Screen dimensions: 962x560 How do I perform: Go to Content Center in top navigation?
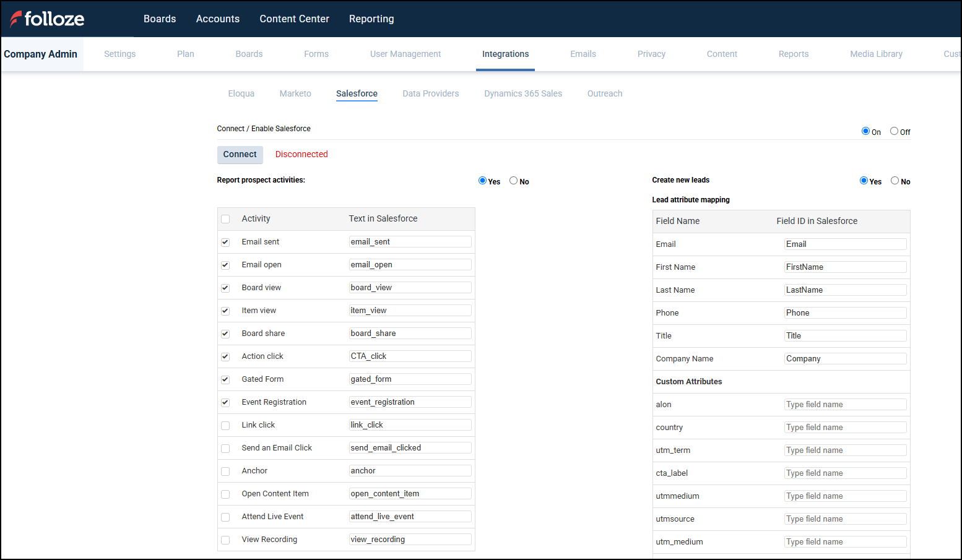pos(294,19)
